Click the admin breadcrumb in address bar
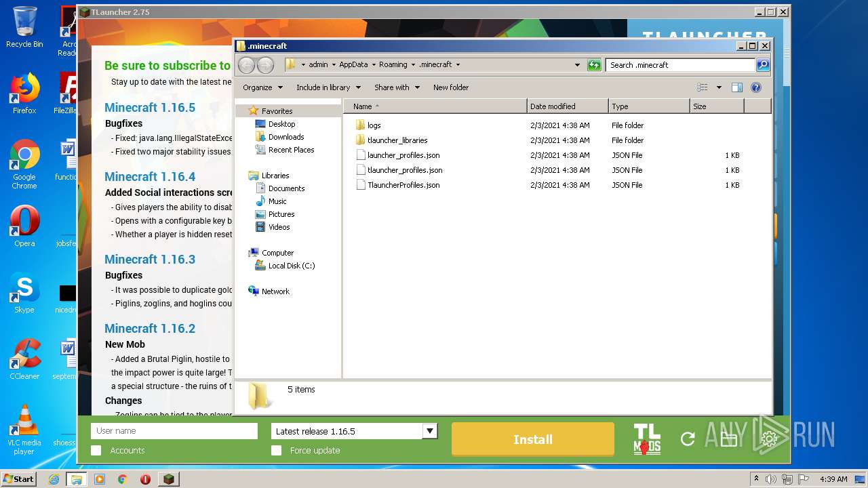868x488 pixels. 318,65
